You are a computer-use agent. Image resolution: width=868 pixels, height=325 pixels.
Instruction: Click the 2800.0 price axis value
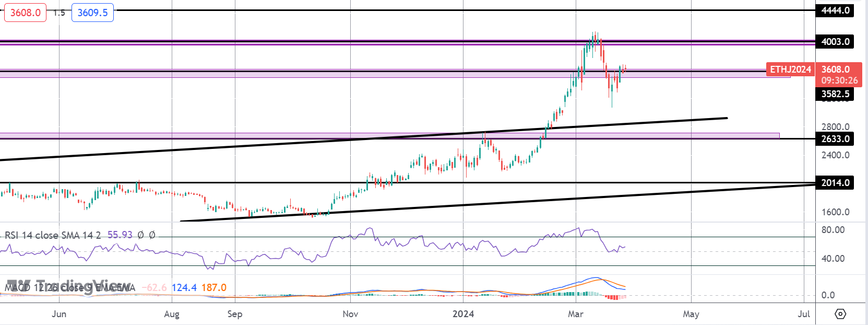coord(835,126)
